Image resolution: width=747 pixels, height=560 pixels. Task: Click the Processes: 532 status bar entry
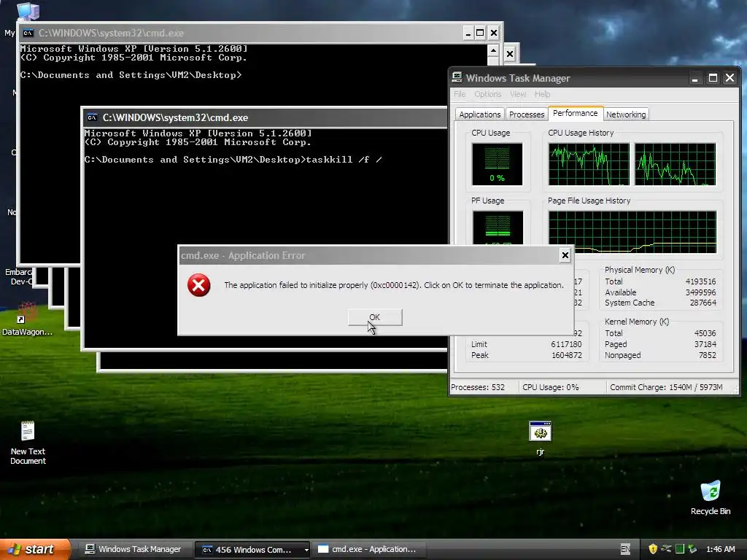(x=478, y=387)
